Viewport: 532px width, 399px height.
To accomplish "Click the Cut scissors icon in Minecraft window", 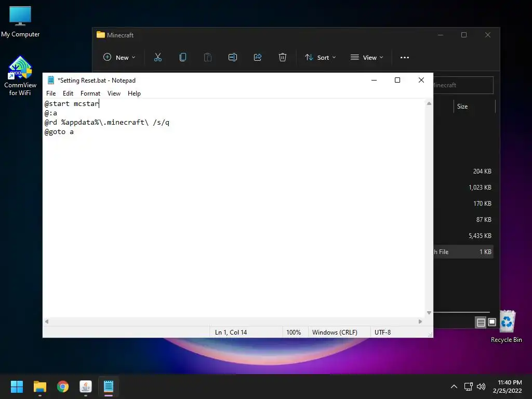I will 158,57.
